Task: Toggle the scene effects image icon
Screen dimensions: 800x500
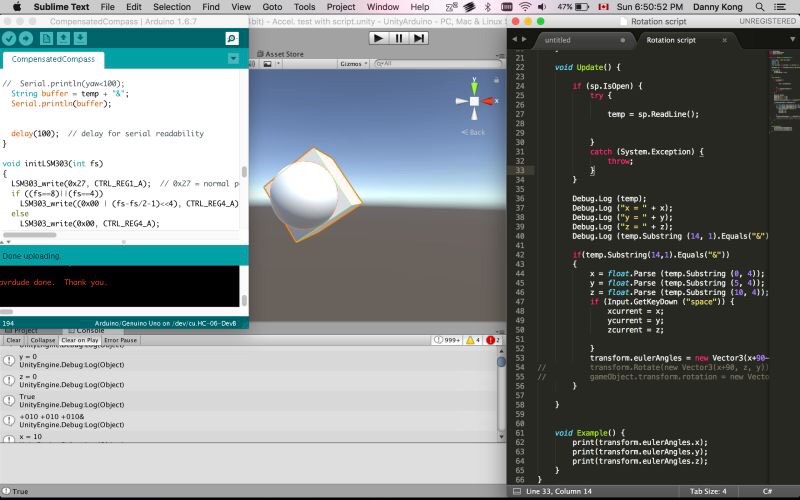Action: (267, 64)
